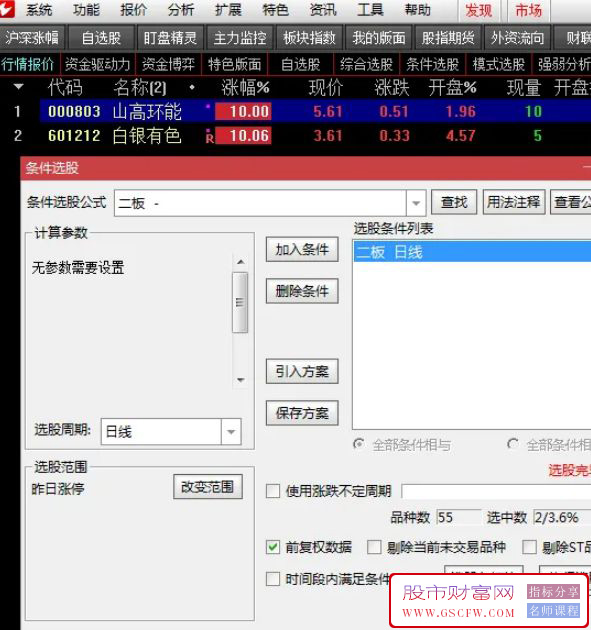591x630 pixels.
Task: Open the 报价 menu
Action: tap(134, 10)
